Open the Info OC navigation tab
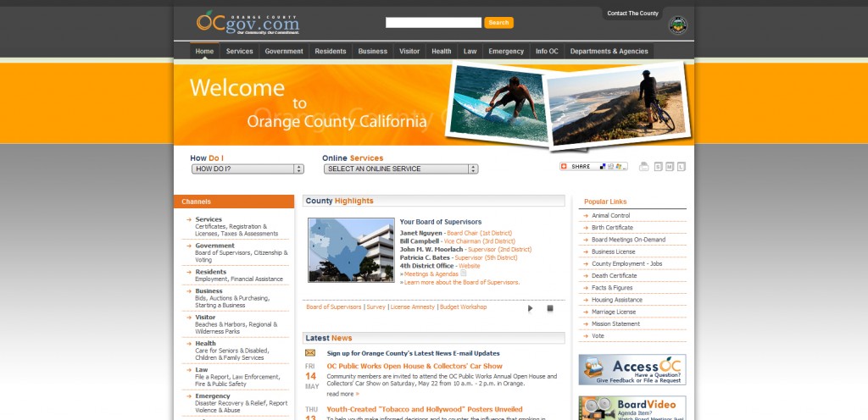The height and width of the screenshot is (420, 868). pos(547,52)
